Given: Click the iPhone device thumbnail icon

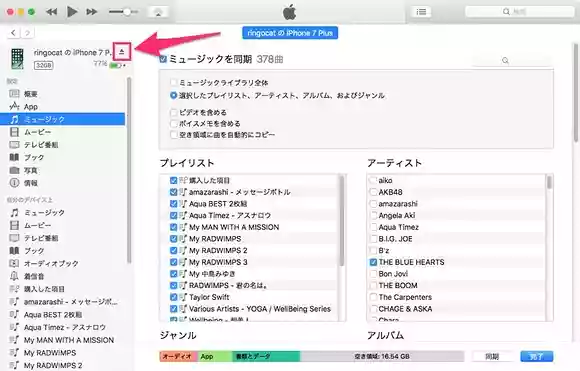Looking at the screenshot, I should coord(17,58).
